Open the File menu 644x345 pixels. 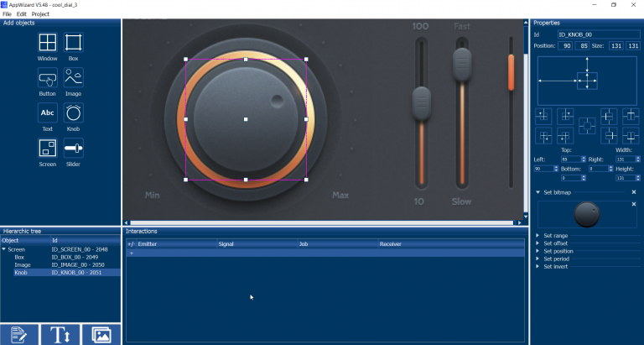pos(7,14)
